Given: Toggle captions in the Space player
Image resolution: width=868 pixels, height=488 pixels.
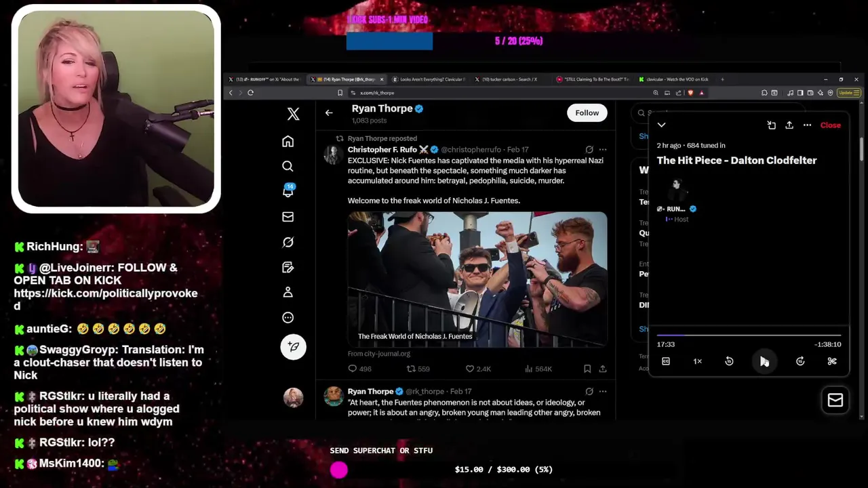Looking at the screenshot, I should (666, 361).
